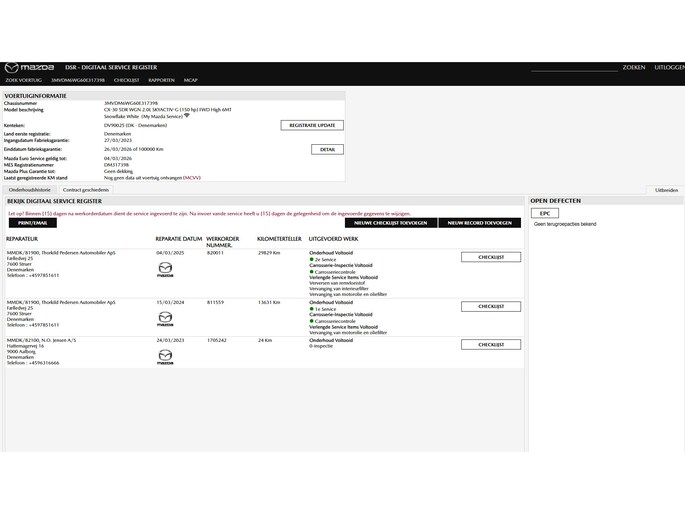Screen dimensions: 685x514
Task: Open the MCAP menu item
Action: click(190, 80)
